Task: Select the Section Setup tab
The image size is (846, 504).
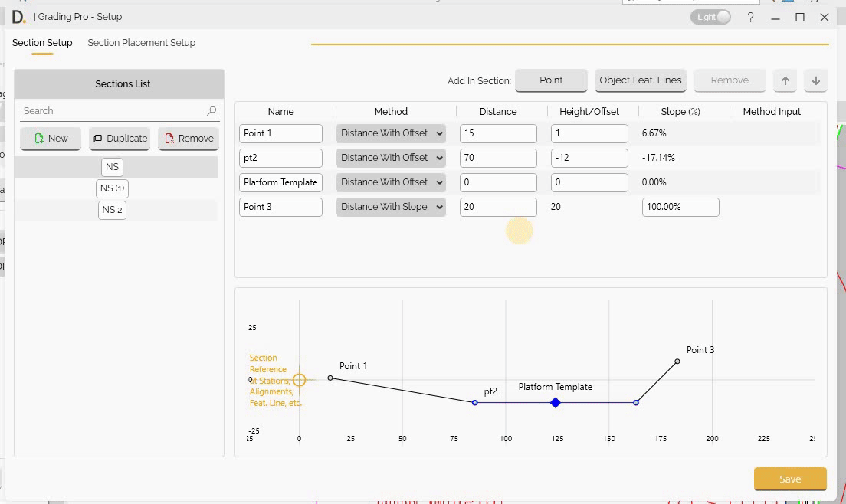Action: pyautogui.click(x=42, y=43)
